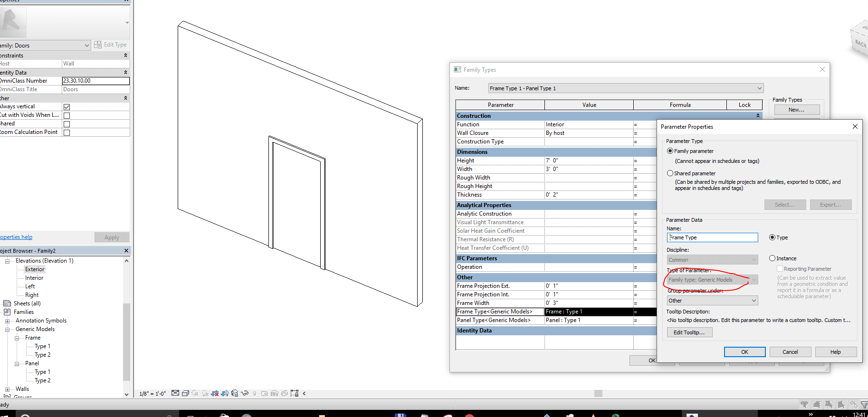Collapse the Elevations tree node

coord(7,261)
